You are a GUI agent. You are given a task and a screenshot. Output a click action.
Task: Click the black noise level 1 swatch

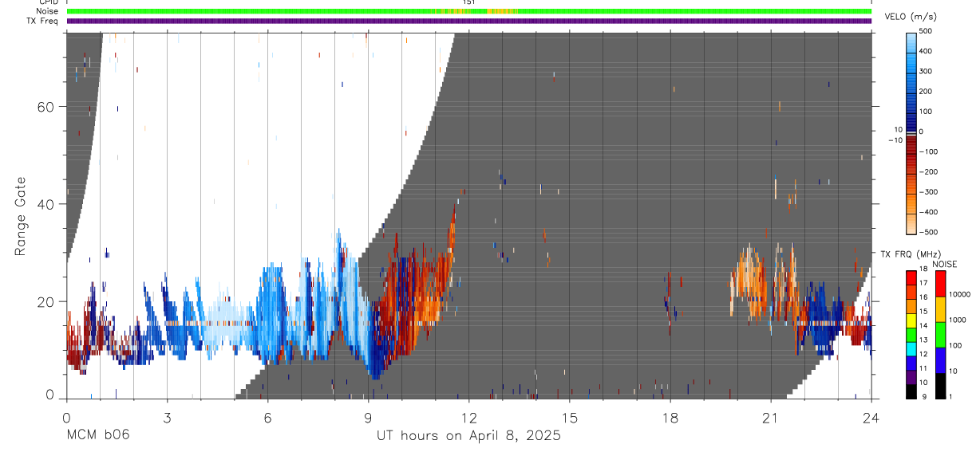tap(939, 385)
